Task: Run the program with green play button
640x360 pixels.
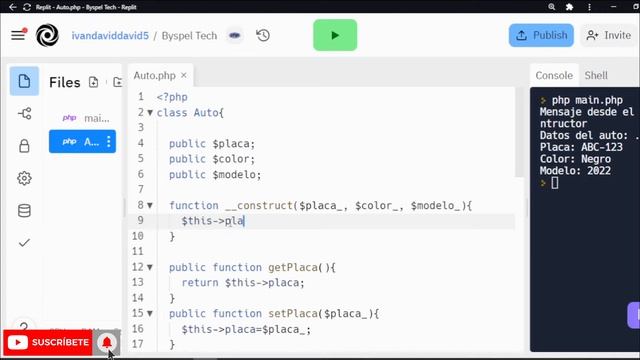Action: coord(335,35)
